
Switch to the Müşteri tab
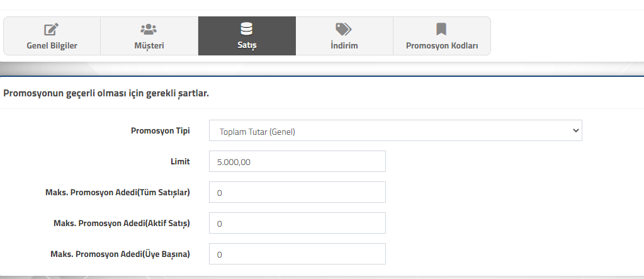click(x=149, y=36)
